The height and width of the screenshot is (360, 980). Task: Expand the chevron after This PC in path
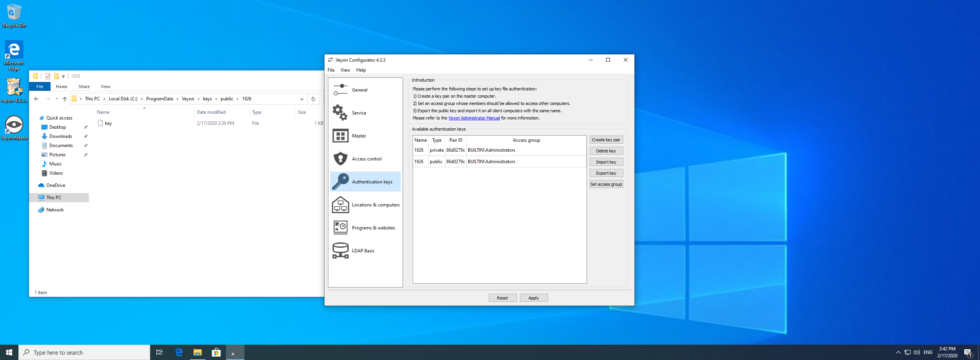(104, 99)
